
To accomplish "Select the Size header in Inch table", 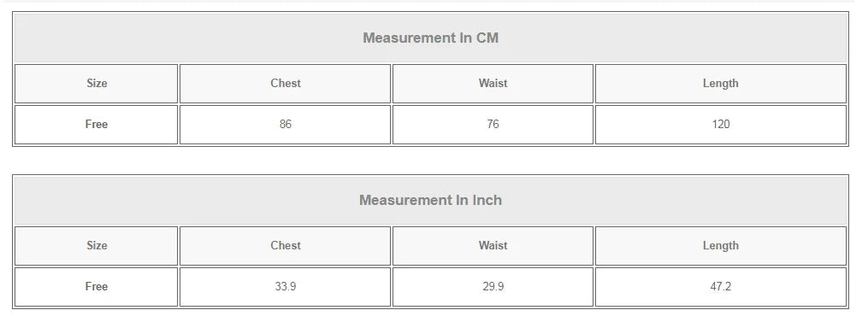I will point(97,246).
